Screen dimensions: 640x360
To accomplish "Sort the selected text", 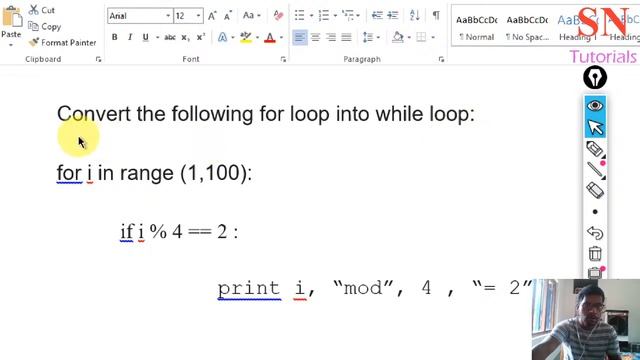I will click(x=415, y=16).
